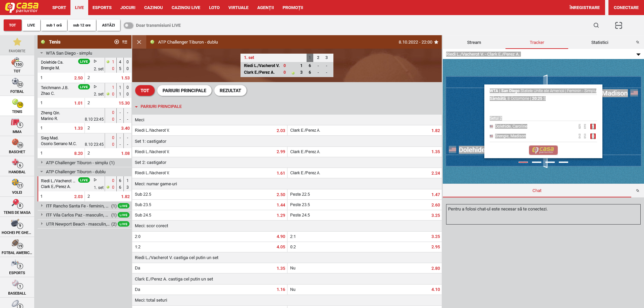Expand the ITF Rancho Santa Fe - feminin group

pyautogui.click(x=85, y=206)
